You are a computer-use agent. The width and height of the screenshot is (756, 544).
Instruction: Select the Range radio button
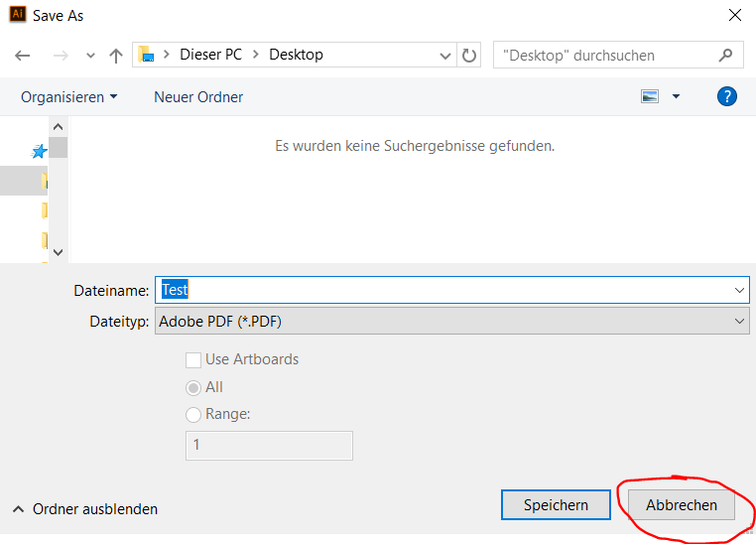(193, 414)
